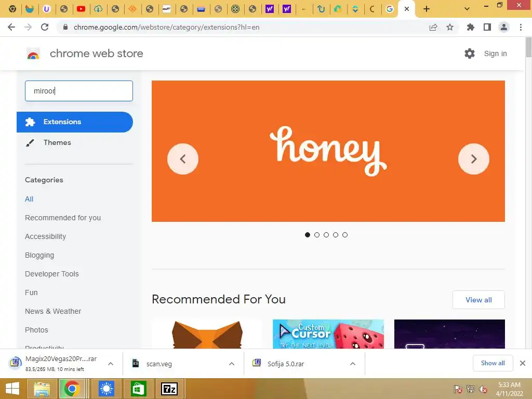
Task: Click the forward navigation arrow
Action: click(28, 27)
